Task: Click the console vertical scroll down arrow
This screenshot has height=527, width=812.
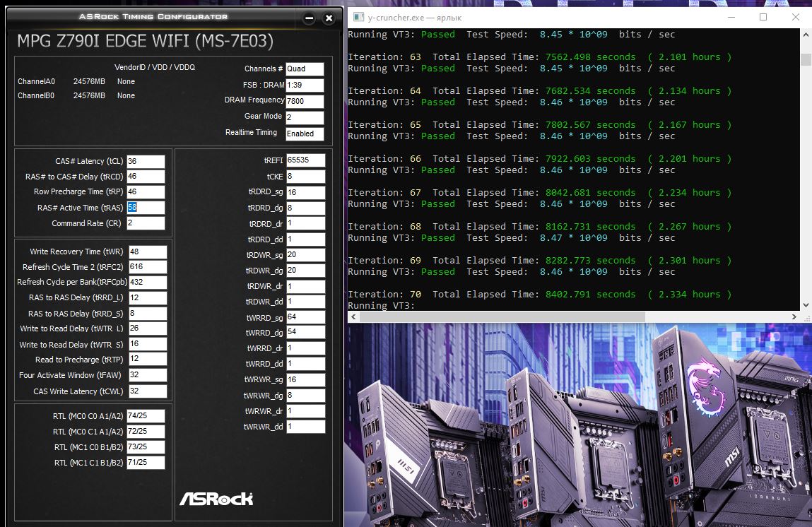Action: 806,305
